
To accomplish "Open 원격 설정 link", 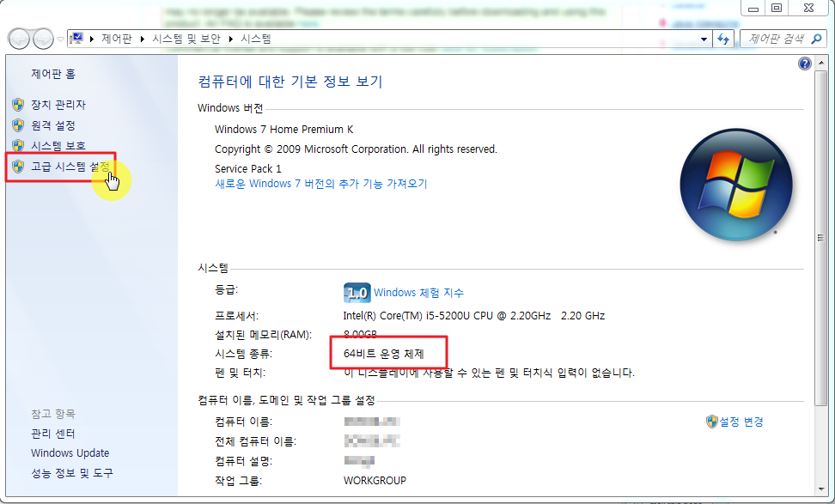I will pyautogui.click(x=52, y=125).
